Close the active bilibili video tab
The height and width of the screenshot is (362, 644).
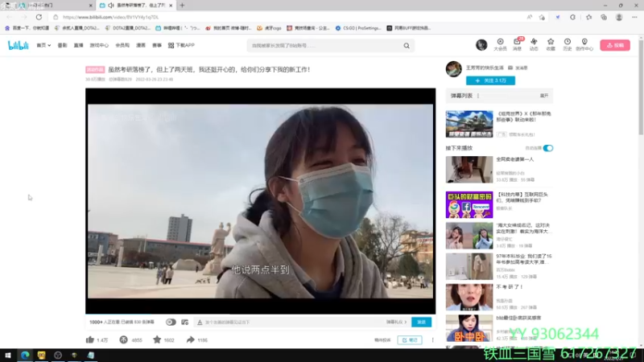click(x=171, y=6)
